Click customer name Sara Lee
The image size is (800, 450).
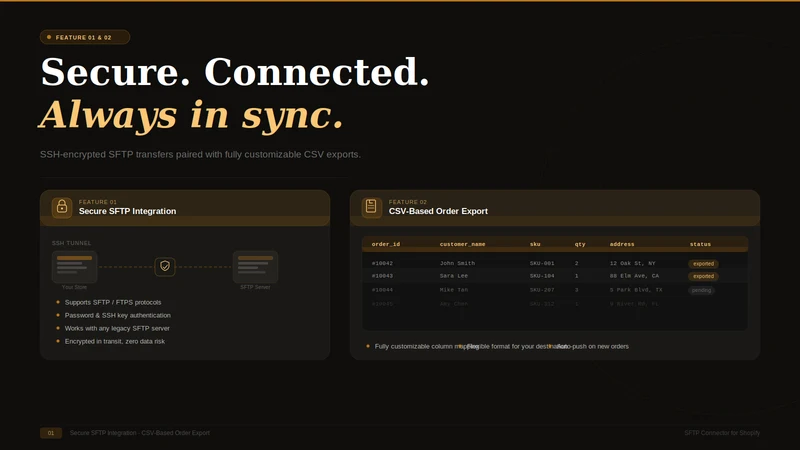[x=454, y=276]
